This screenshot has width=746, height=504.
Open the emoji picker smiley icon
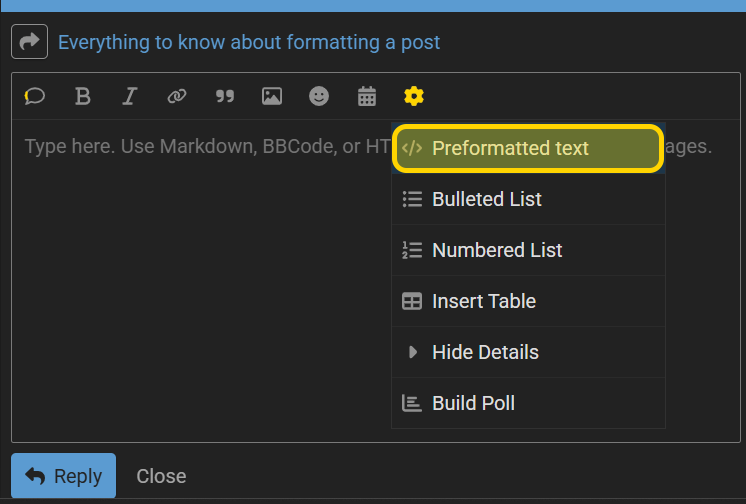pos(319,97)
